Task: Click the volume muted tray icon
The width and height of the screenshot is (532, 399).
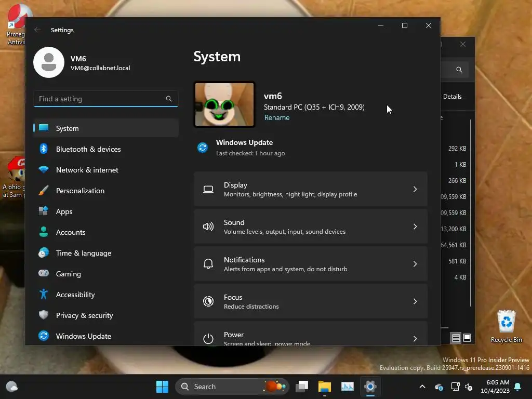Action: click(x=469, y=387)
